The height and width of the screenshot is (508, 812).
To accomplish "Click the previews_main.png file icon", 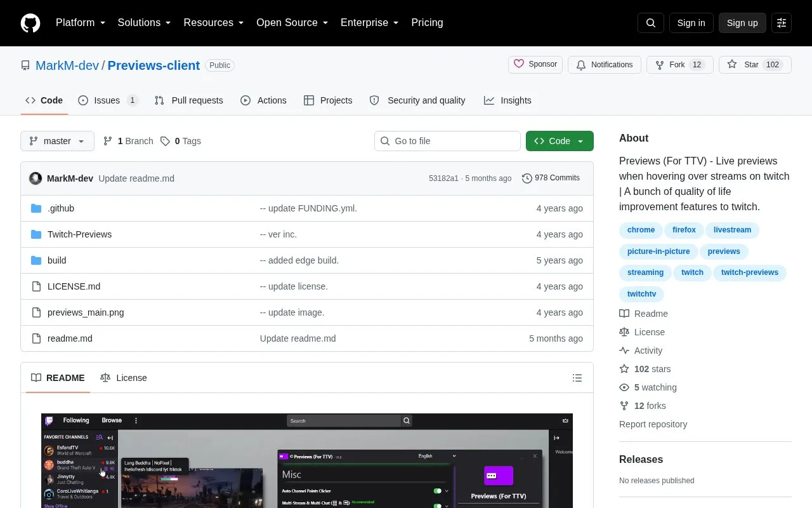I will pyautogui.click(x=36, y=312).
